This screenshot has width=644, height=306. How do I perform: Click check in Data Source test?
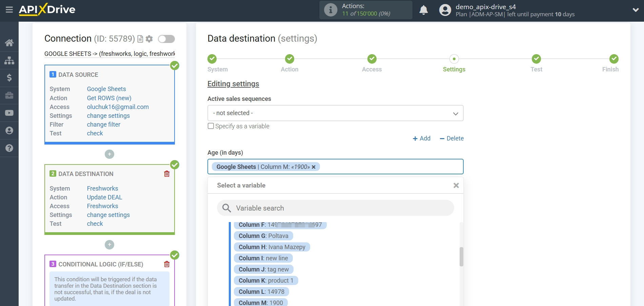click(x=95, y=133)
